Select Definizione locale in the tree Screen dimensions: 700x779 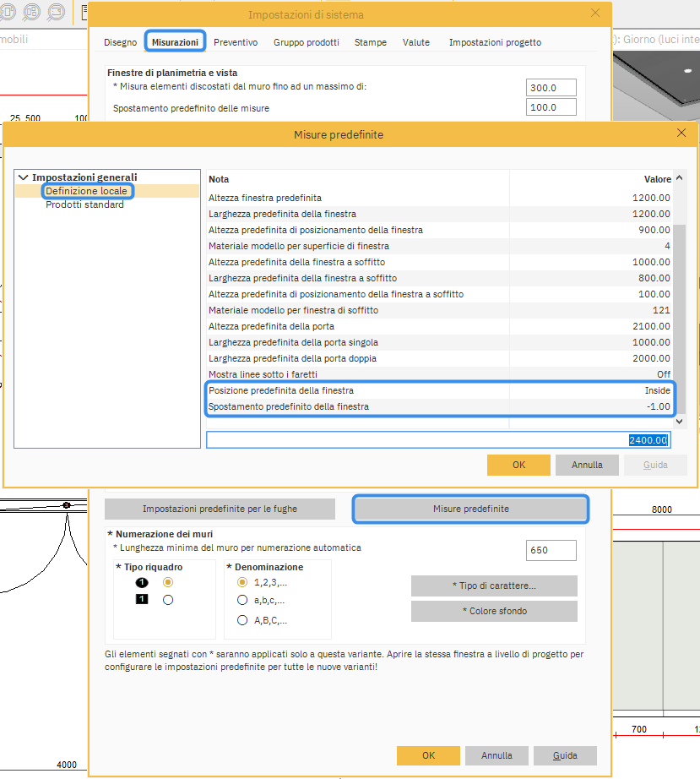coord(86,191)
